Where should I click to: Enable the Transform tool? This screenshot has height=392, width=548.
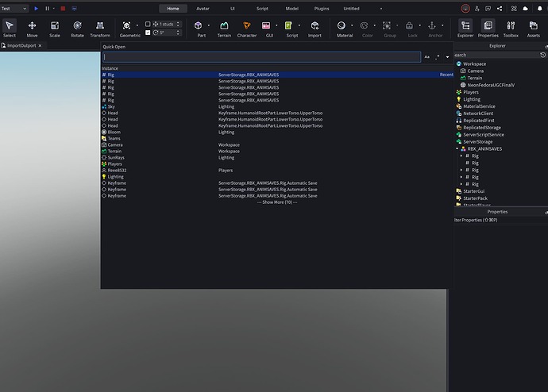100,29
